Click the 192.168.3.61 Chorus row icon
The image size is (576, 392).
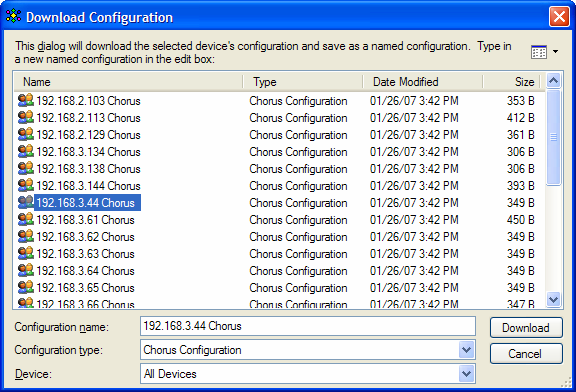[26, 220]
